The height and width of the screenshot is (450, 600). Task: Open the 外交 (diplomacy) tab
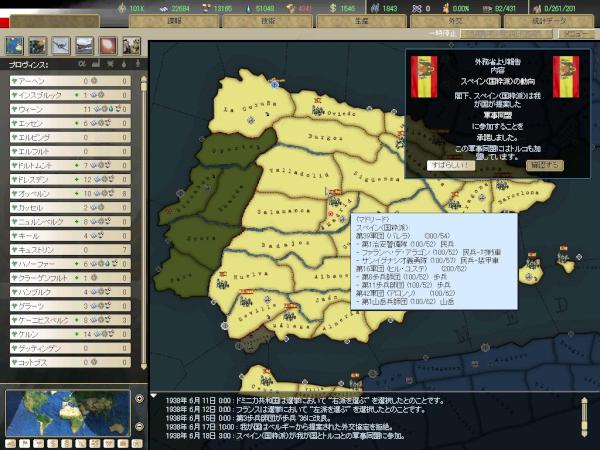(455, 21)
